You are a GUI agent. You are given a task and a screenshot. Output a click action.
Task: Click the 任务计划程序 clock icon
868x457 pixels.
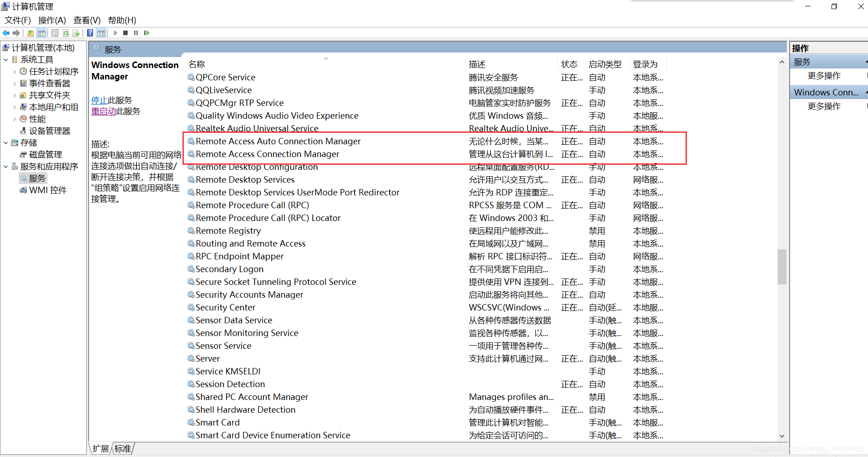pyautogui.click(x=23, y=71)
